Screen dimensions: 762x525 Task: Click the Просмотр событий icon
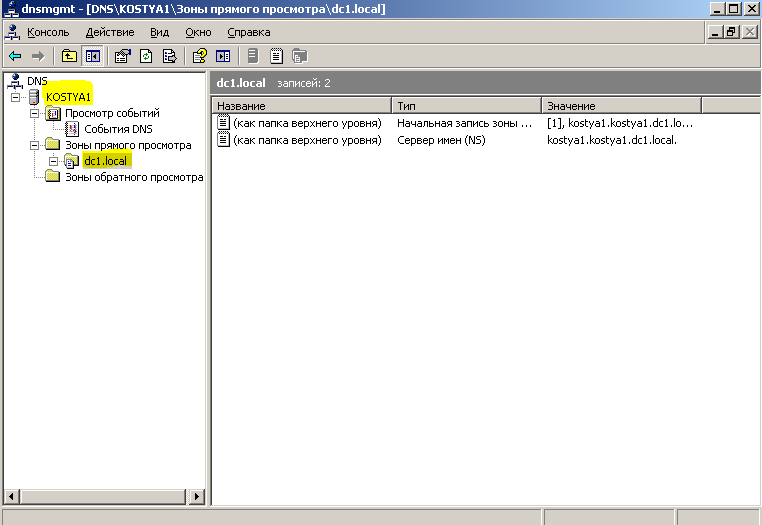pyautogui.click(x=52, y=113)
